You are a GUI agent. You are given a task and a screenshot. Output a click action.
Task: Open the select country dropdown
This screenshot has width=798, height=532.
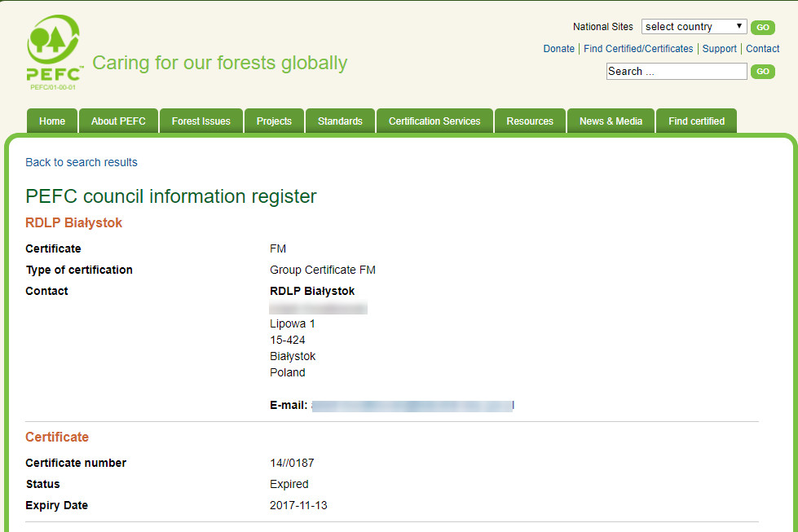coord(694,26)
